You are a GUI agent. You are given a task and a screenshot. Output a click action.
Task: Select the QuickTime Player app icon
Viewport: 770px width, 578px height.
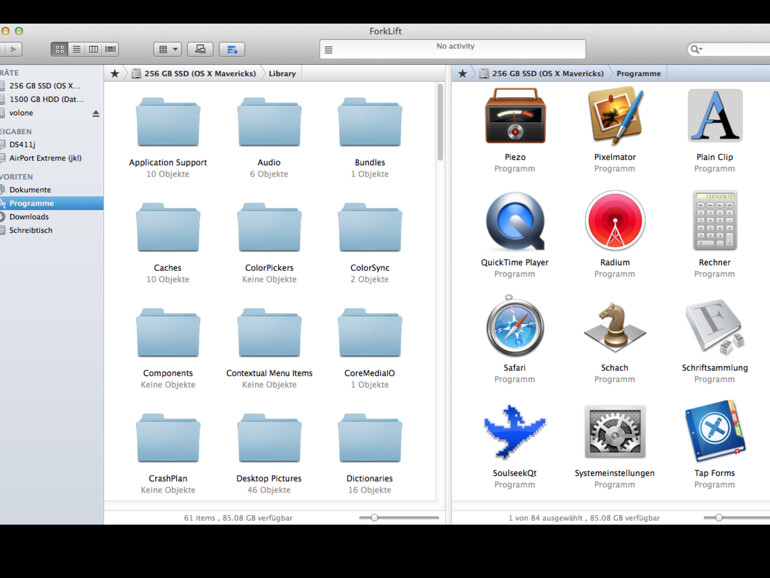point(514,222)
